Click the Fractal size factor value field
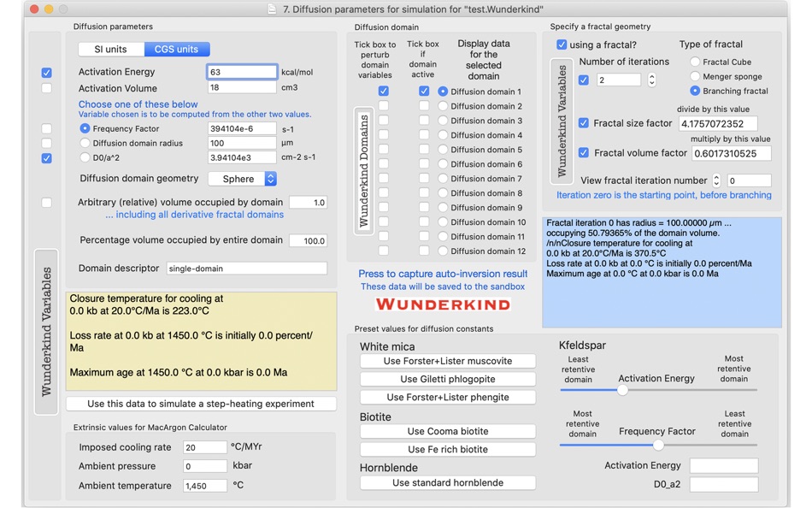Screen dimensions: 812x508 pos(718,123)
